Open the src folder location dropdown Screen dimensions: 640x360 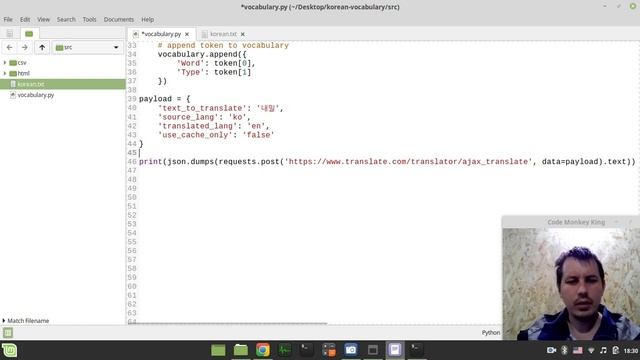point(87,47)
